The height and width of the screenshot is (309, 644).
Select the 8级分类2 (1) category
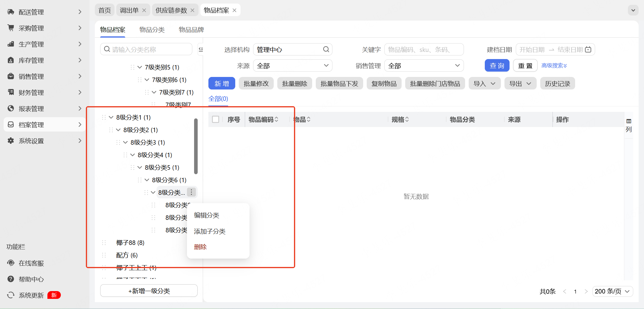tap(140, 130)
